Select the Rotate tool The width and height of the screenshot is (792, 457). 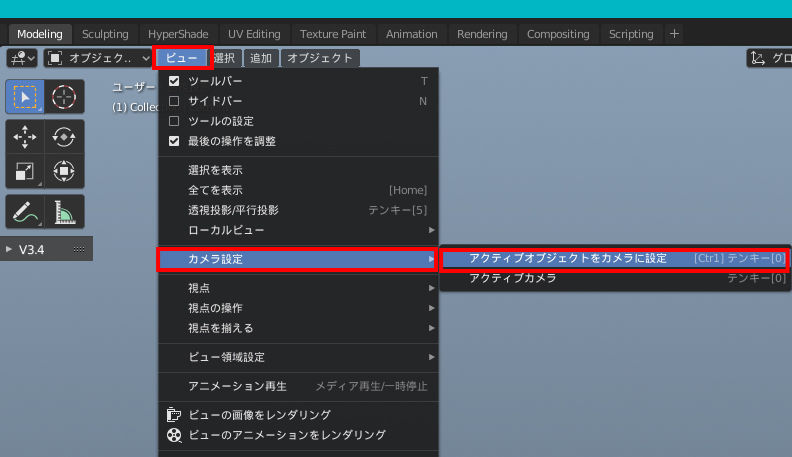pos(64,137)
